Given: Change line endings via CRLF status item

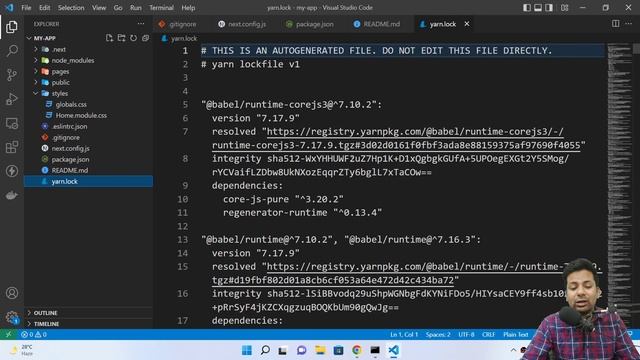Looking at the screenshot, I should click(x=488, y=334).
